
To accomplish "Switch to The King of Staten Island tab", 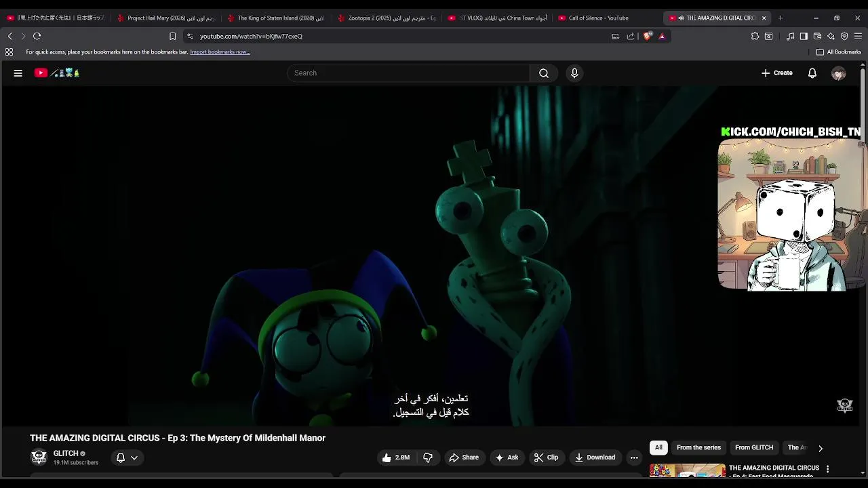I will [276, 18].
